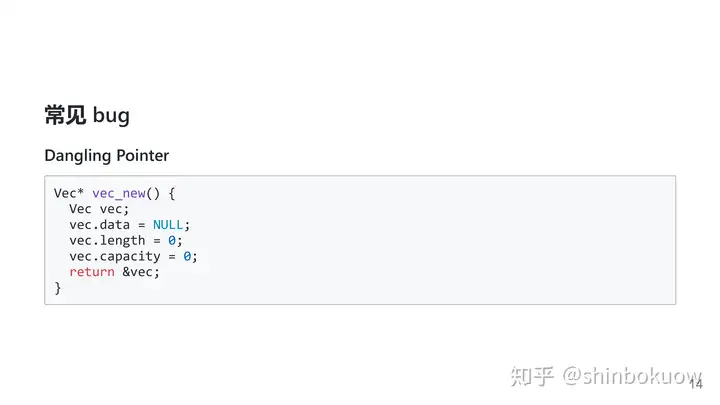Click the zero value on the vec.length line
The height and width of the screenshot is (405, 720).
(x=172, y=240)
